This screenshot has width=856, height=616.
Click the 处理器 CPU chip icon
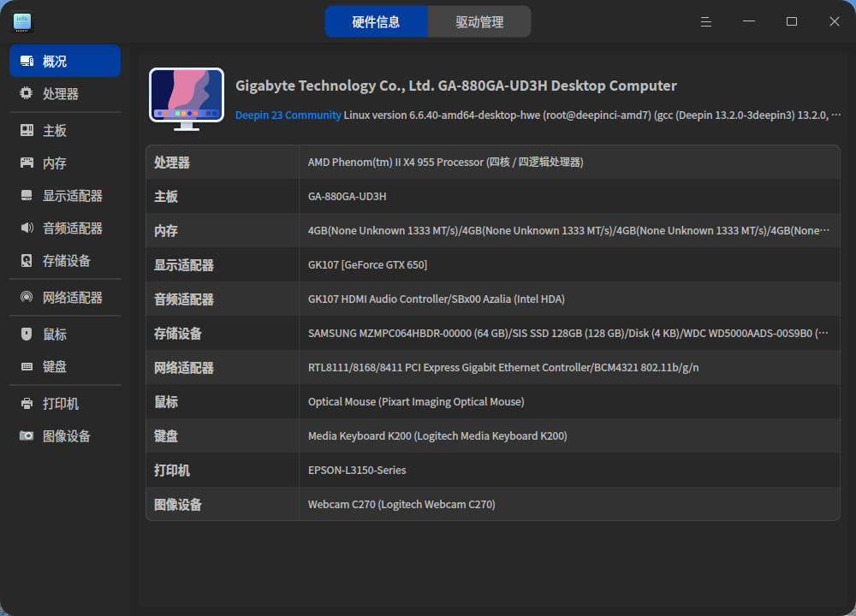[x=27, y=93]
